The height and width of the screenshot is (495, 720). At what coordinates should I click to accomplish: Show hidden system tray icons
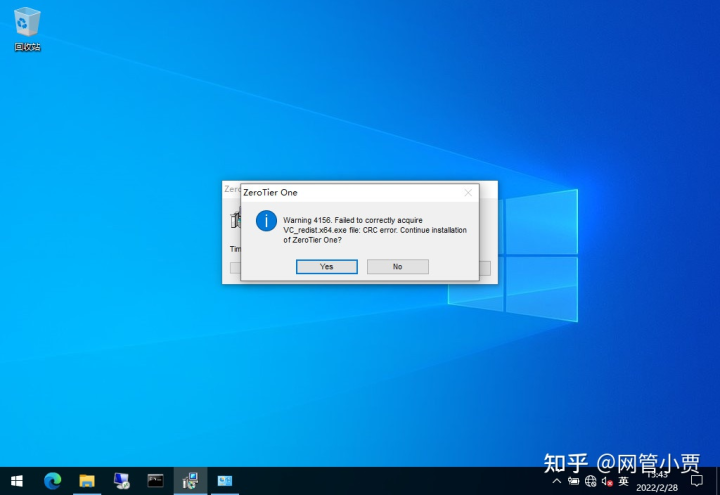tap(557, 481)
